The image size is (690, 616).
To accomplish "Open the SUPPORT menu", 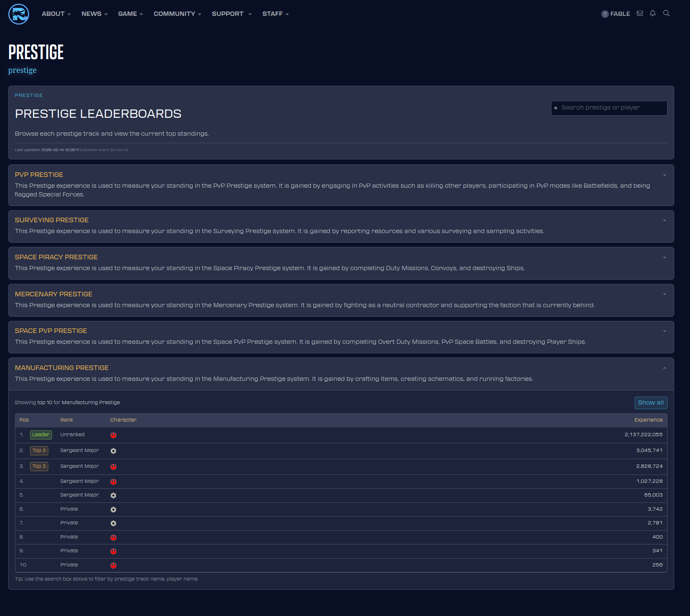I will pyautogui.click(x=231, y=14).
